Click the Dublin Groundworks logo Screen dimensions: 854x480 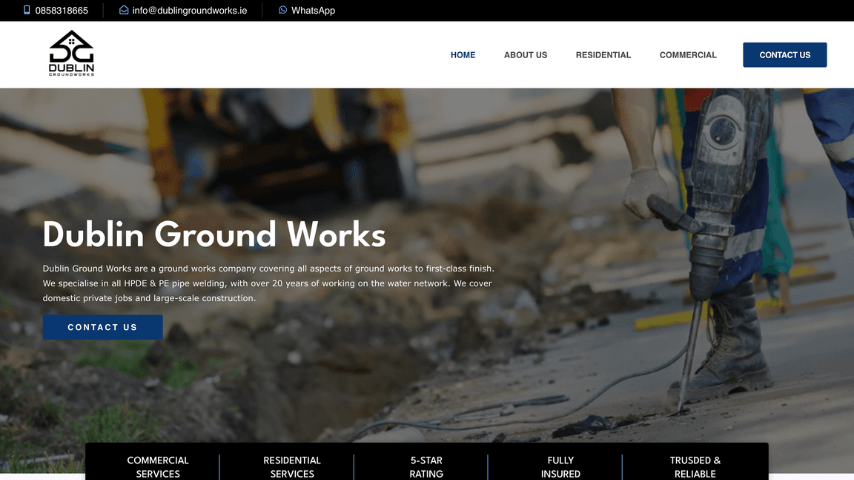click(x=71, y=53)
